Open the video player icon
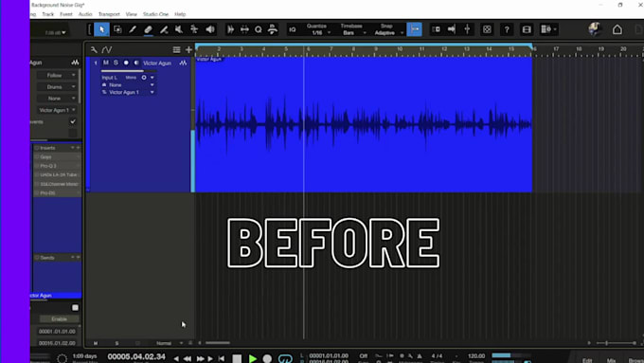 [527, 29]
